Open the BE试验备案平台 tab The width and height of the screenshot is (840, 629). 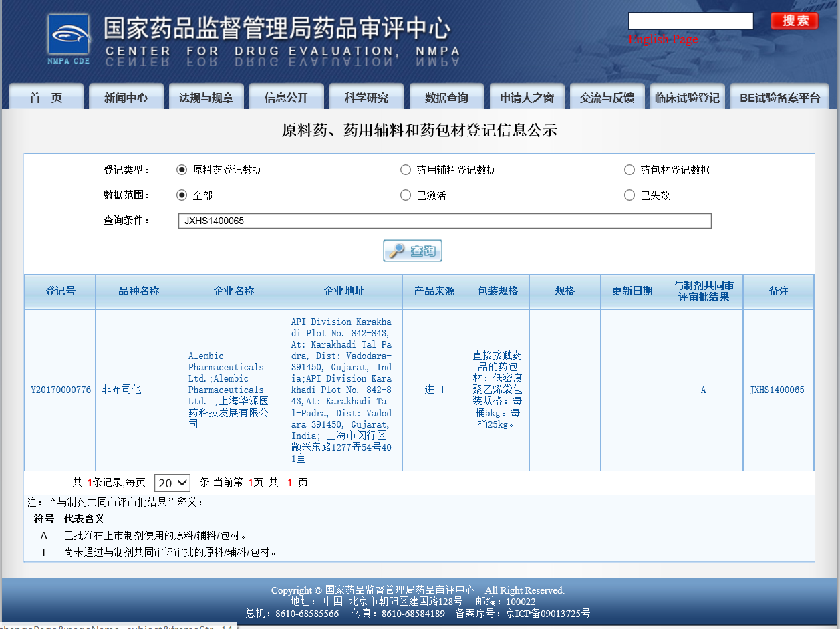(779, 96)
